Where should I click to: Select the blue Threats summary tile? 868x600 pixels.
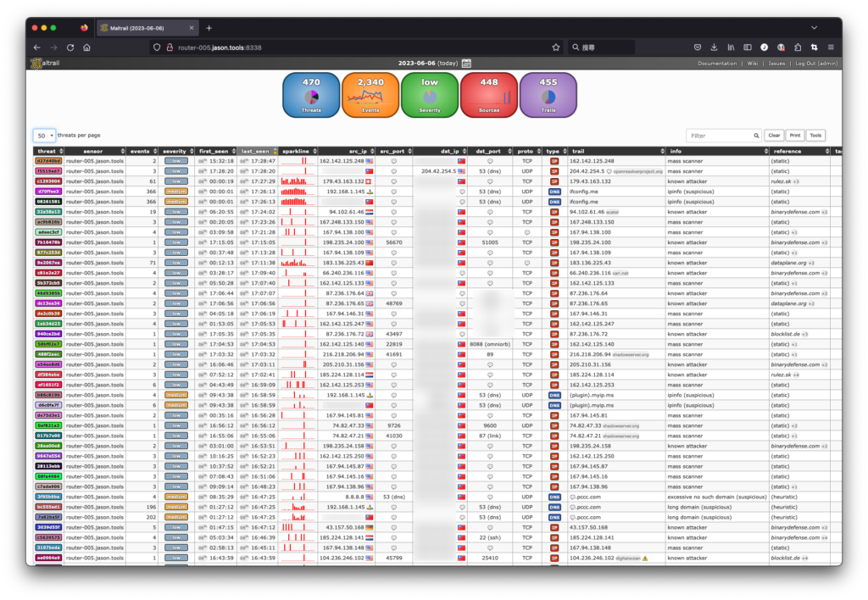pyautogui.click(x=311, y=95)
